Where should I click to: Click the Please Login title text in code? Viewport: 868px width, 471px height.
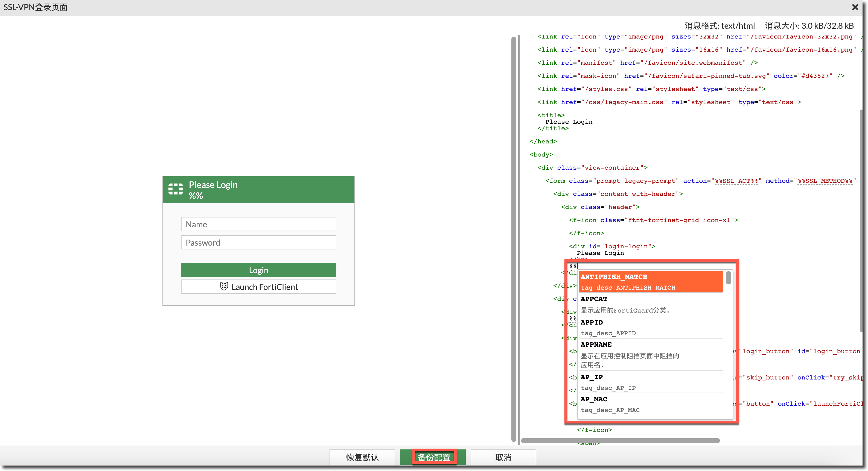[x=569, y=122]
